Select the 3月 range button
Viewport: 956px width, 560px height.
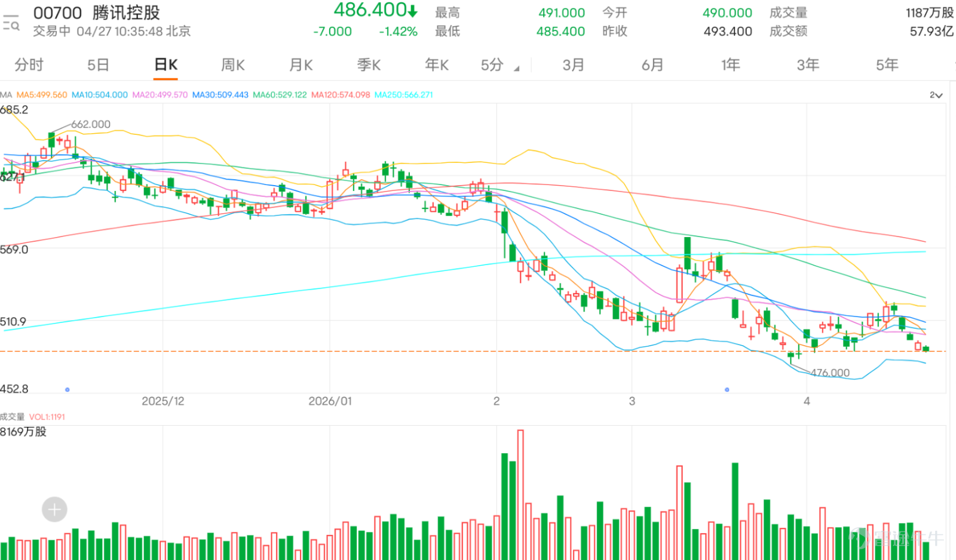click(573, 64)
